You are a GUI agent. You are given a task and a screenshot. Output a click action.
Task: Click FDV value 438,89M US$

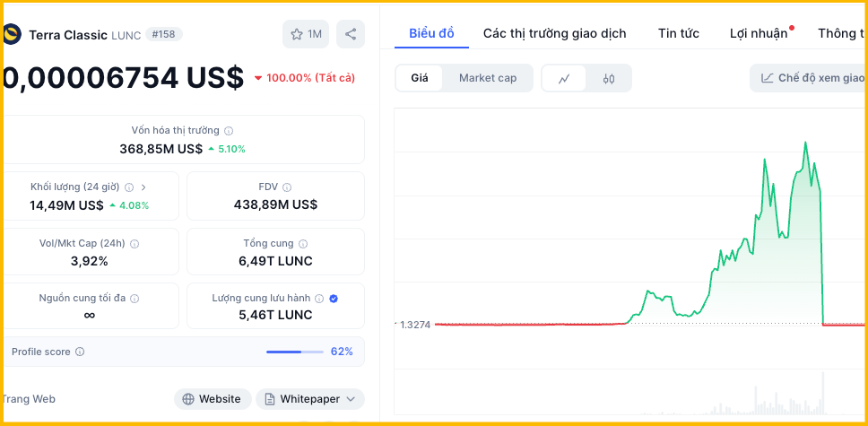pos(275,204)
